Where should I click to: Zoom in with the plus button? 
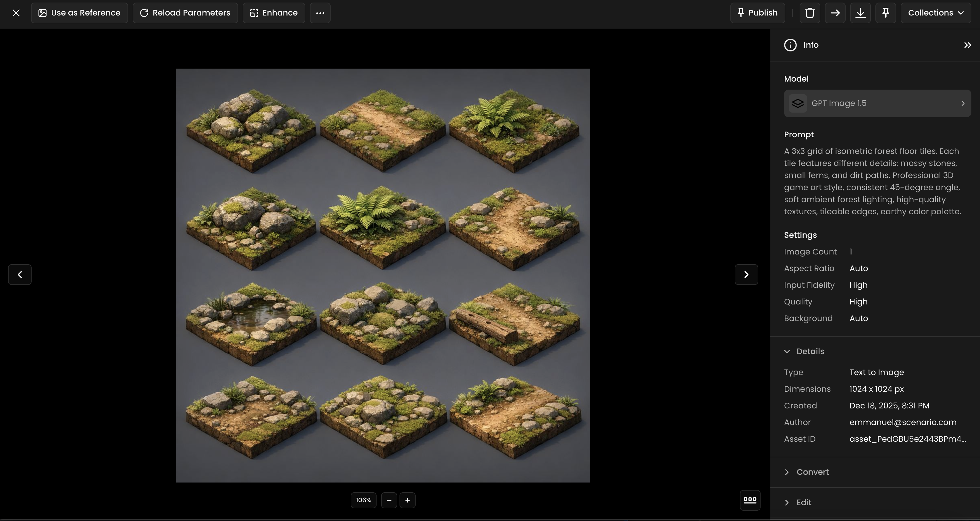click(x=408, y=500)
